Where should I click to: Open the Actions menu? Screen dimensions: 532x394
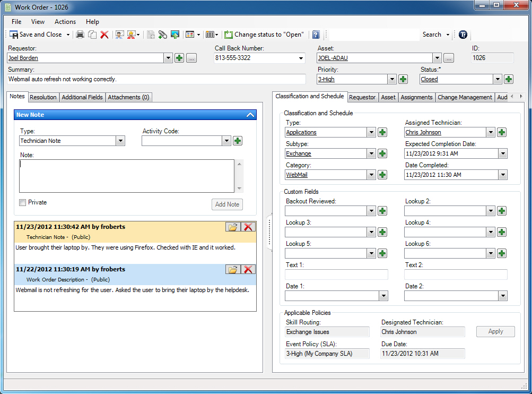[65, 22]
